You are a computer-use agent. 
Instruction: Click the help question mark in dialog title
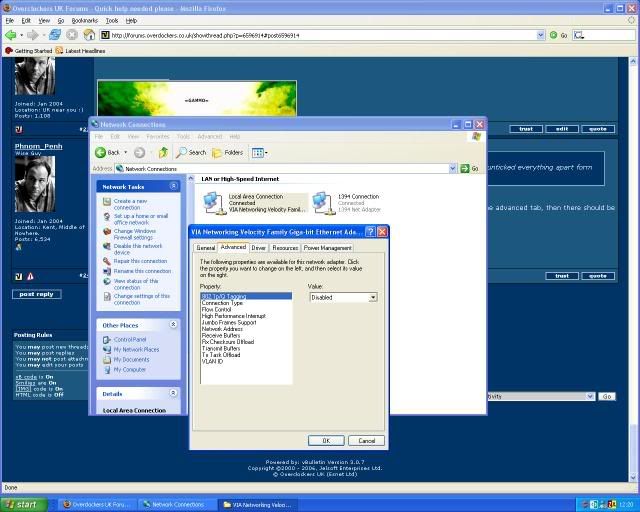[370, 232]
